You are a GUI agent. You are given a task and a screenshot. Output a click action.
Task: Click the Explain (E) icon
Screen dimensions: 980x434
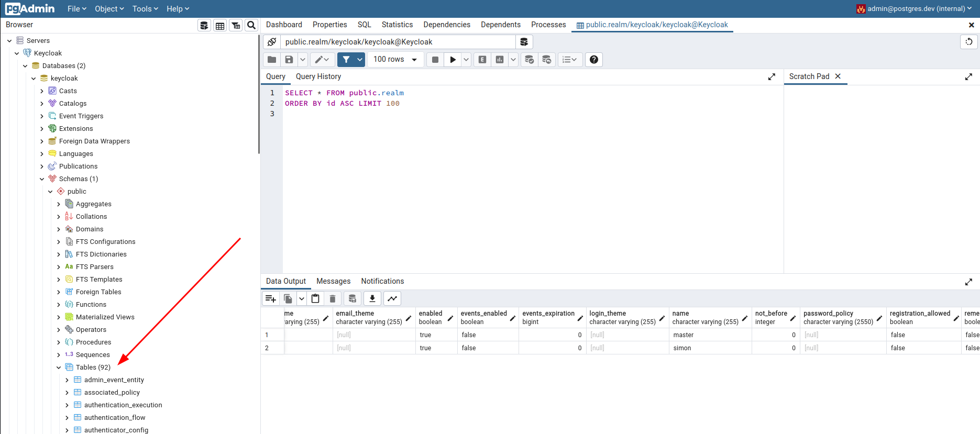click(482, 60)
